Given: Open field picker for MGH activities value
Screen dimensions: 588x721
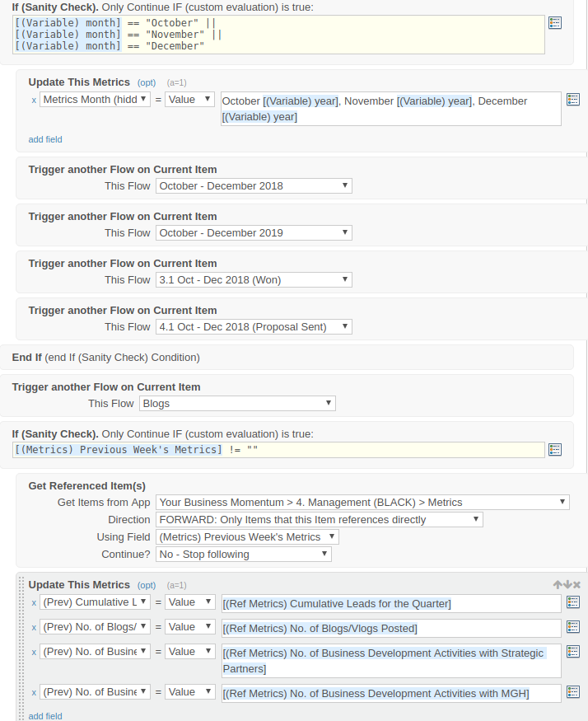Looking at the screenshot, I should tap(573, 692).
